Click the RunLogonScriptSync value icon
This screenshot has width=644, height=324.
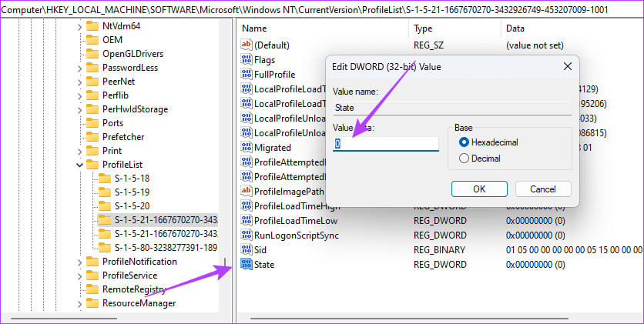click(x=247, y=235)
